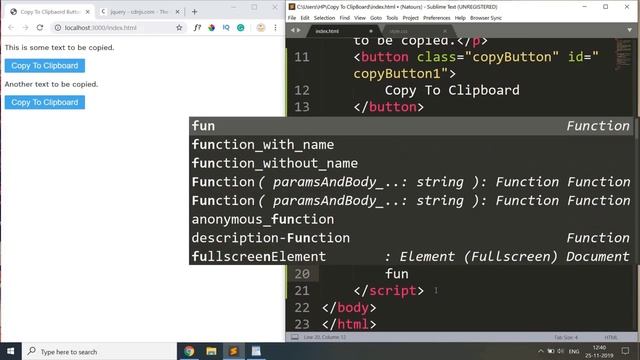Click line 23 closing html tag
Screen dimensions: 640x360
pyautogui.click(x=349, y=324)
